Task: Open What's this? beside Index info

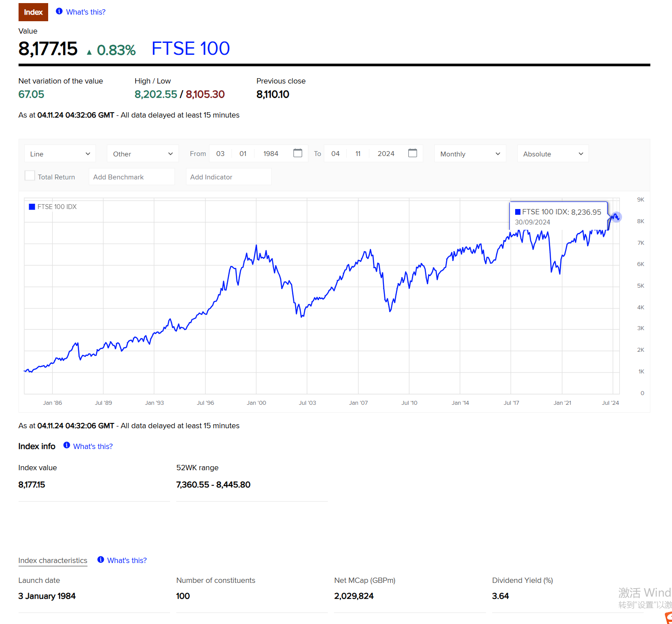Action: 93,446
